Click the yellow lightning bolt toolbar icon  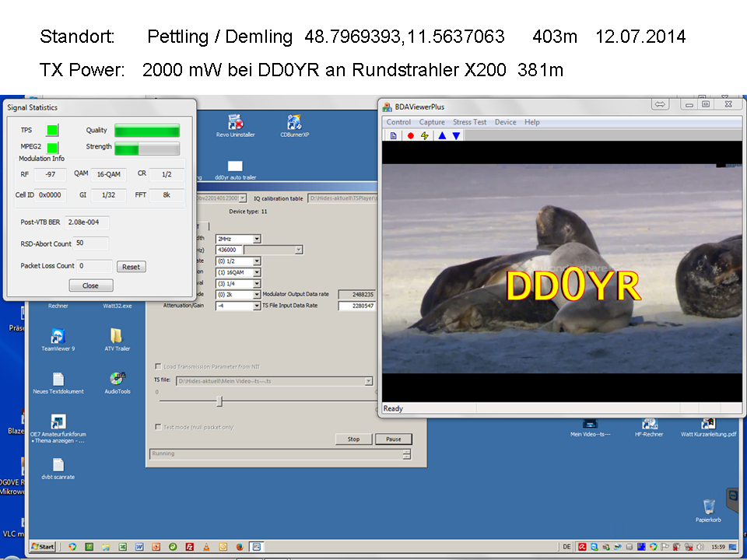tap(425, 135)
